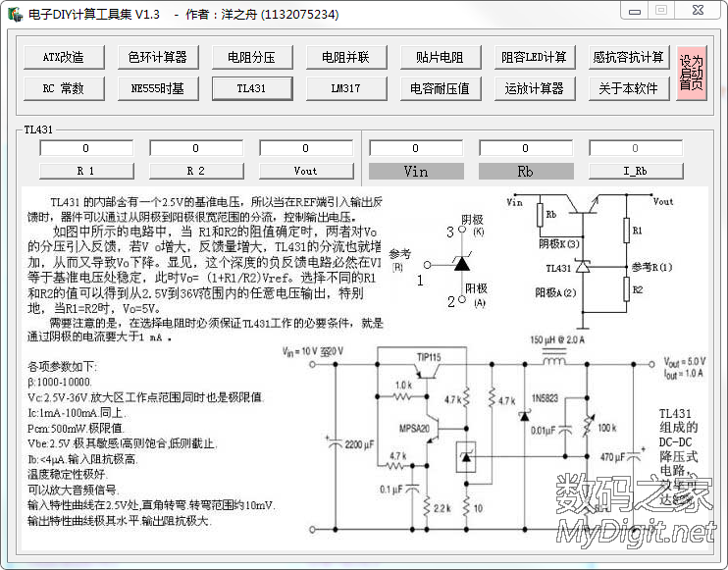Viewport: 728px width, 570px height.
Task: Click the gray Vin button
Action: click(416, 171)
